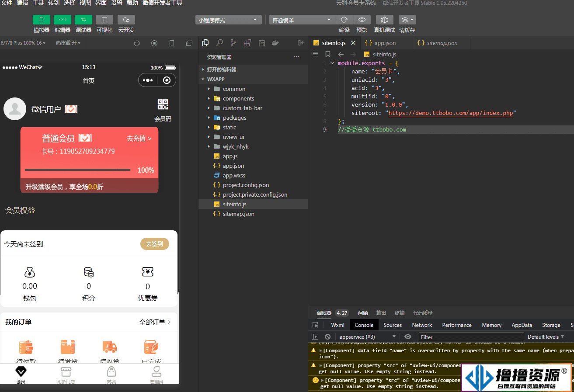Open the 普通编译 compile mode dropdown
574x392 pixels.
[302, 20]
